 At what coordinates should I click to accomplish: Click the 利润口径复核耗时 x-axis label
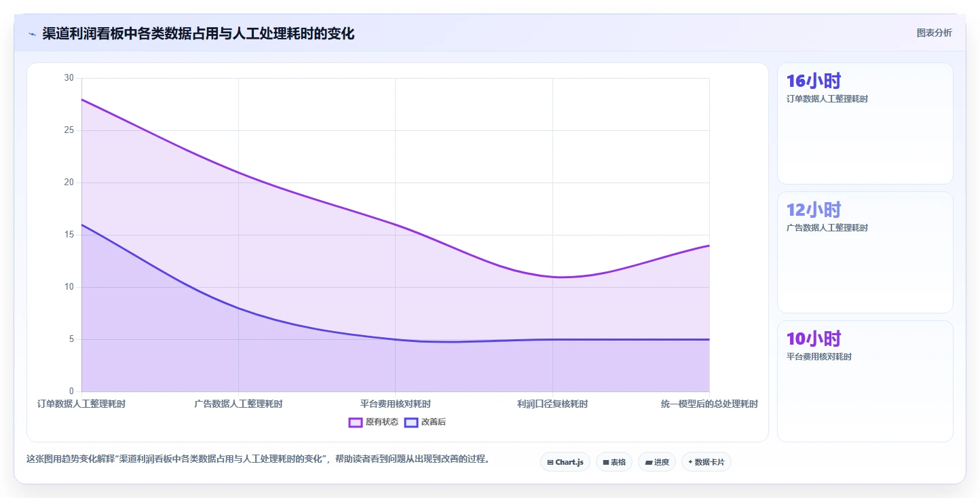(552, 404)
